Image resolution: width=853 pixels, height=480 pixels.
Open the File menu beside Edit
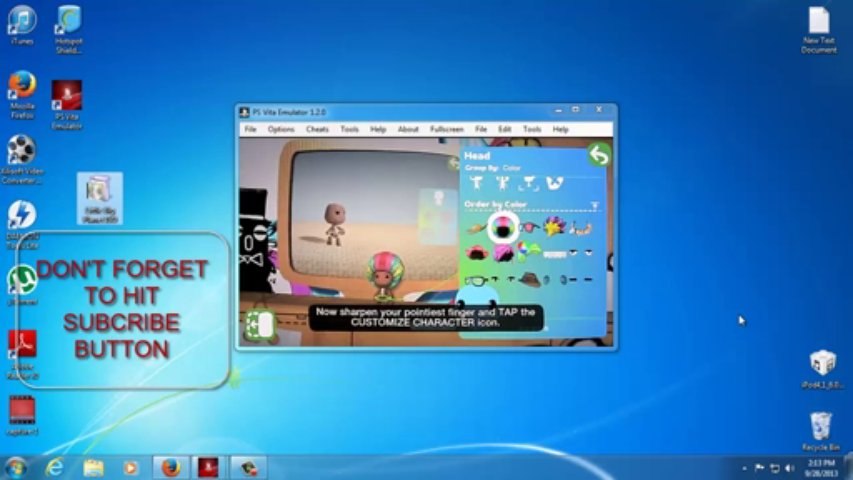(481, 129)
